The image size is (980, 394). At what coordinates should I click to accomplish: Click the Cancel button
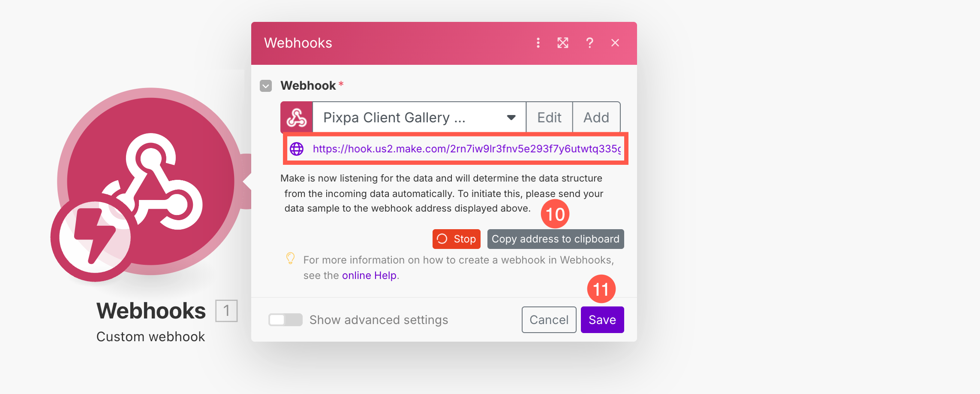point(549,320)
